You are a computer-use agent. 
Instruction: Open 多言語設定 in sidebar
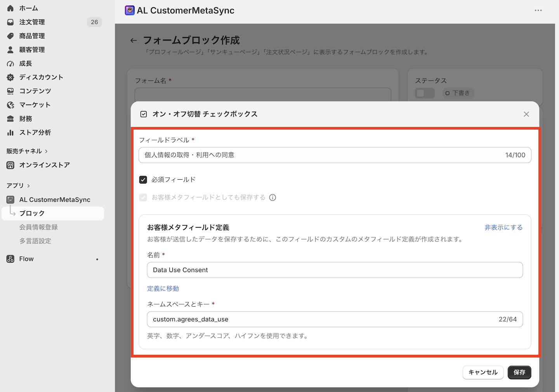tap(35, 241)
